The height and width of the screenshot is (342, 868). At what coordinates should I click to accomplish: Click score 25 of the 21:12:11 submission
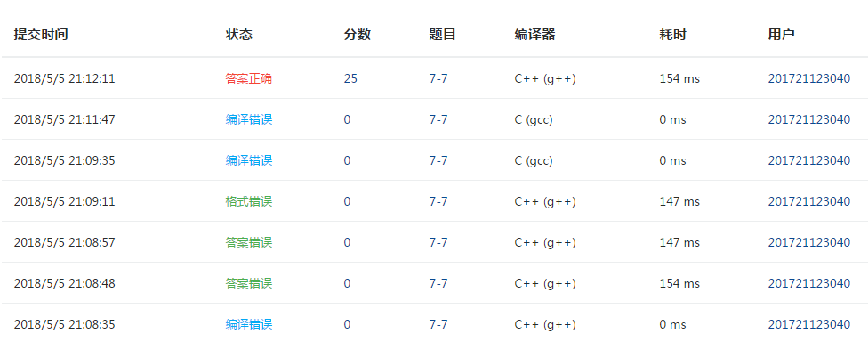tap(350, 78)
